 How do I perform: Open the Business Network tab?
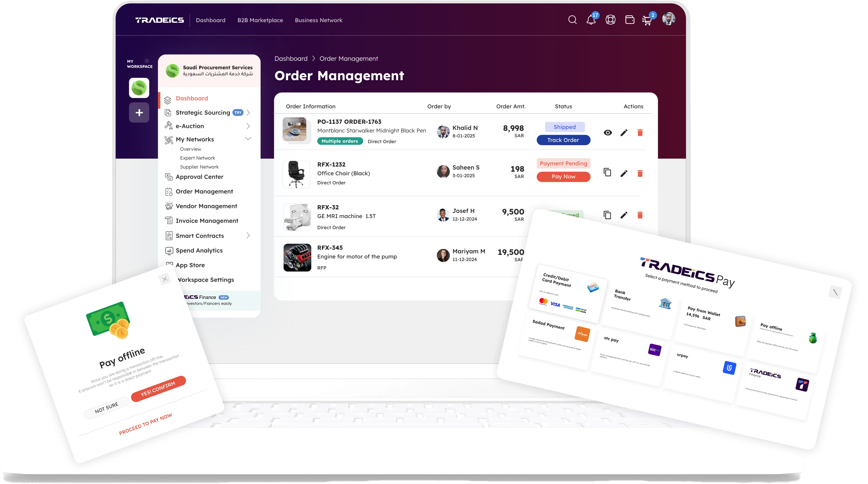click(x=318, y=20)
